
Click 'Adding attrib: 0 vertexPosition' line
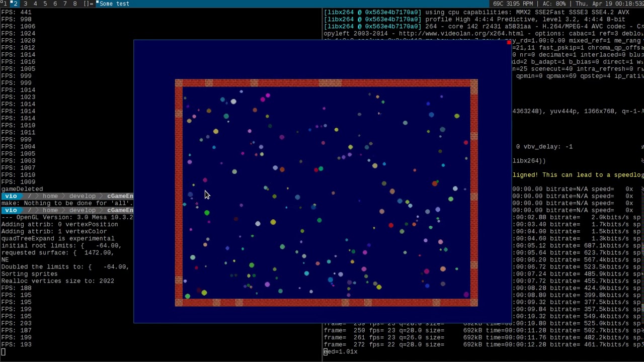[x=59, y=224]
